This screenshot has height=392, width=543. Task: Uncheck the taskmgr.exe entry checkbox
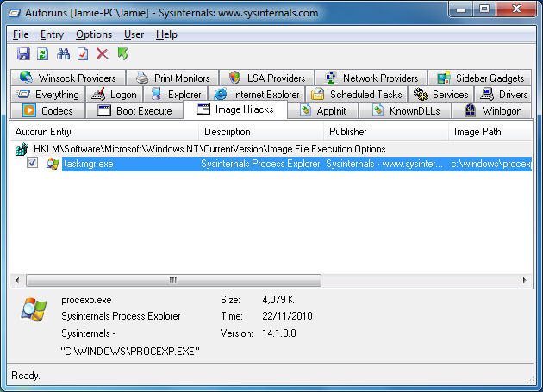[32, 162]
